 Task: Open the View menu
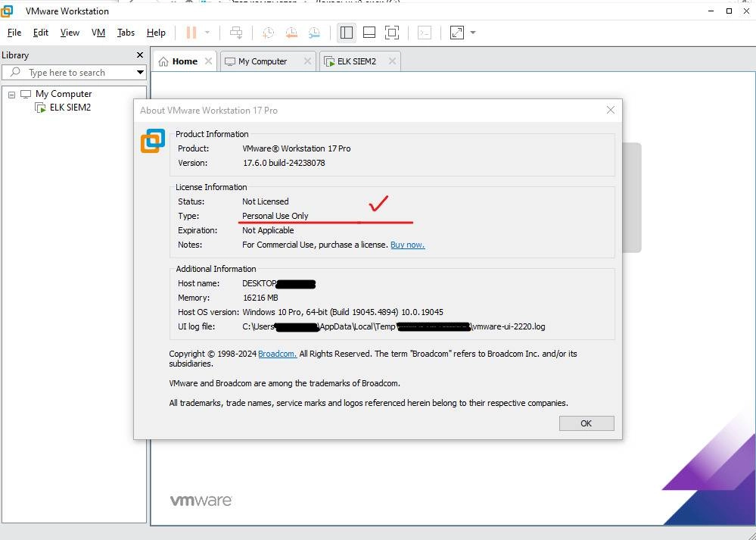coord(70,33)
